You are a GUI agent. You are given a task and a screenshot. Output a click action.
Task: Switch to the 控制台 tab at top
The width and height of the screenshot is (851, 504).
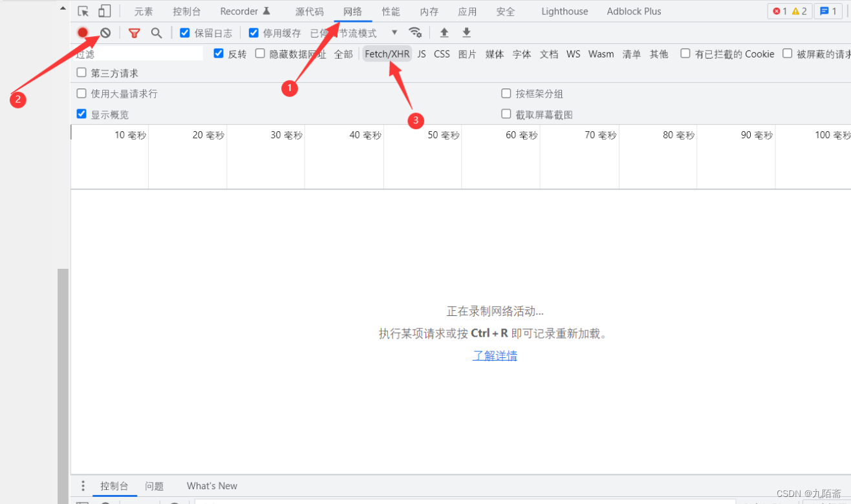[187, 12]
